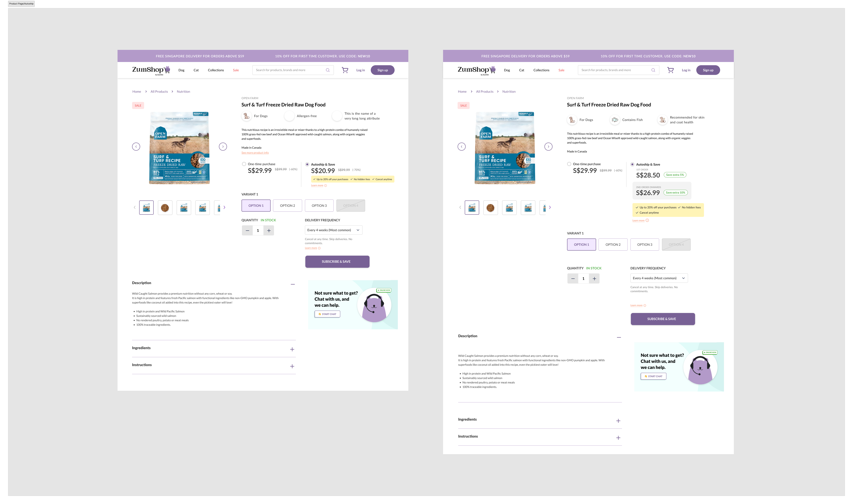Click search magnifier icon in right page
This screenshot has height=504, width=853.
point(653,70)
